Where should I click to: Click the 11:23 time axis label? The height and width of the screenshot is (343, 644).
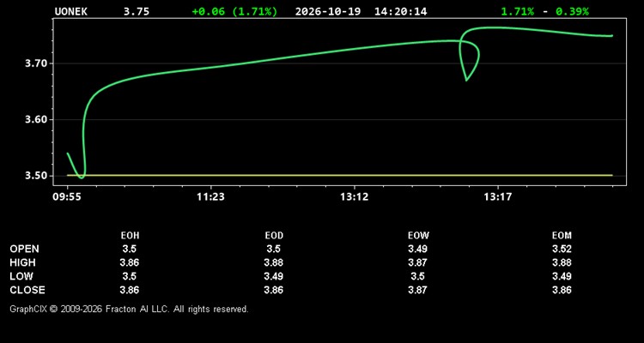(210, 197)
